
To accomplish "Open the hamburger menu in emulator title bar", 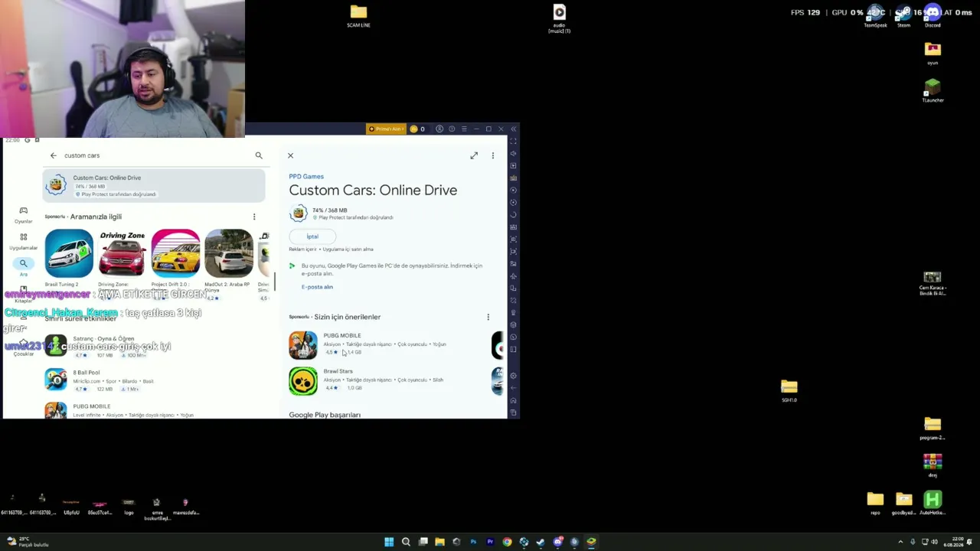I will click(464, 129).
